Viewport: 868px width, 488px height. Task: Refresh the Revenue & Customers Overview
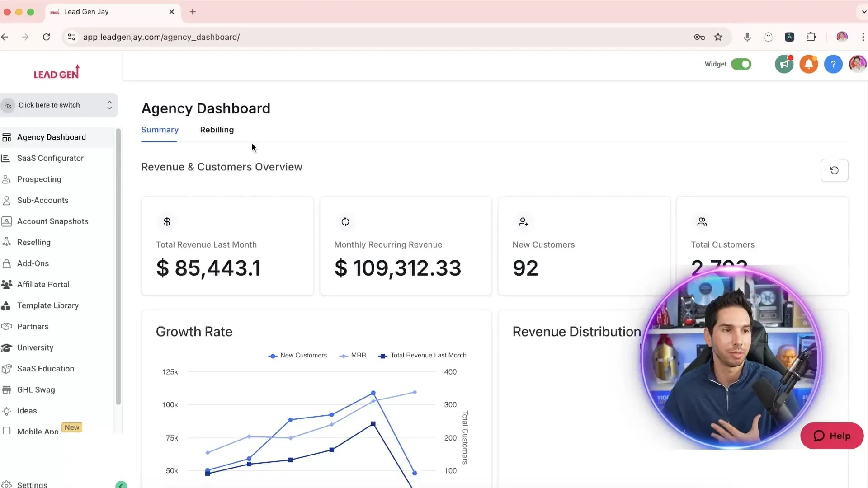click(x=834, y=170)
